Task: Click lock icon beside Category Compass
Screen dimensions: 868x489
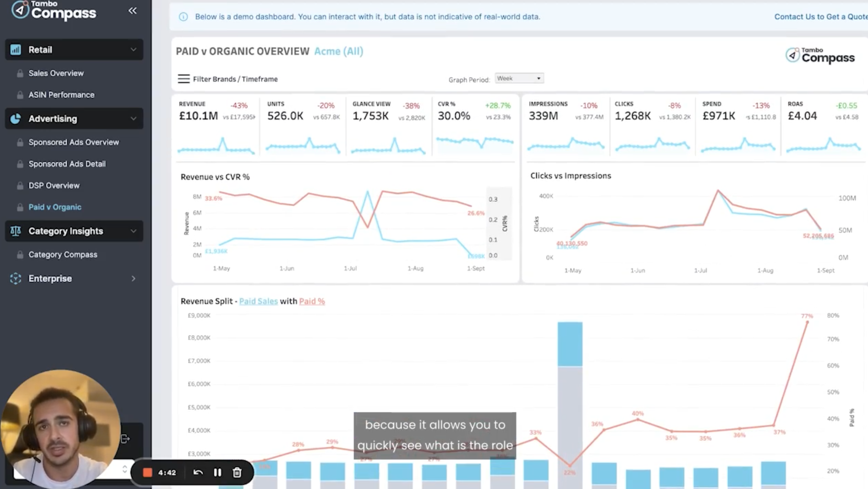Action: (x=20, y=254)
